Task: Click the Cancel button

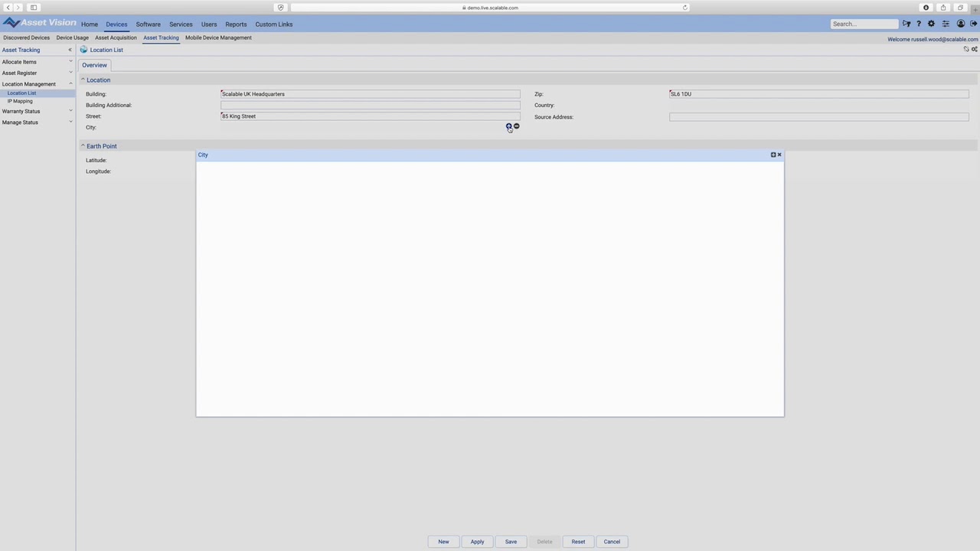Action: point(612,542)
